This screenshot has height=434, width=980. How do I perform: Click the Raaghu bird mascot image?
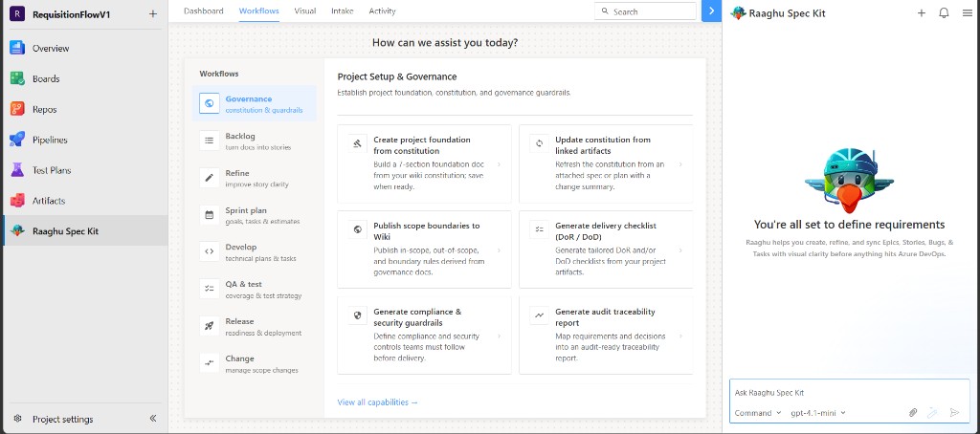pos(850,180)
